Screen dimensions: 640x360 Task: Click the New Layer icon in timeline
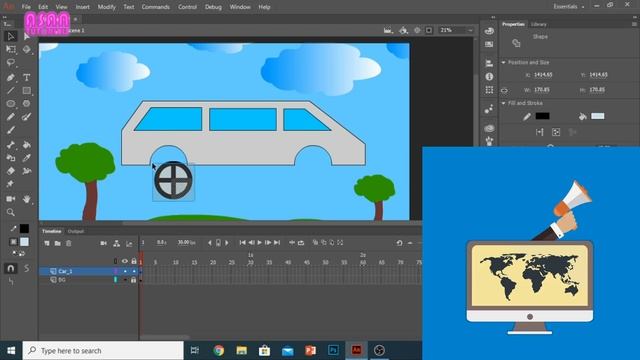[x=47, y=243]
